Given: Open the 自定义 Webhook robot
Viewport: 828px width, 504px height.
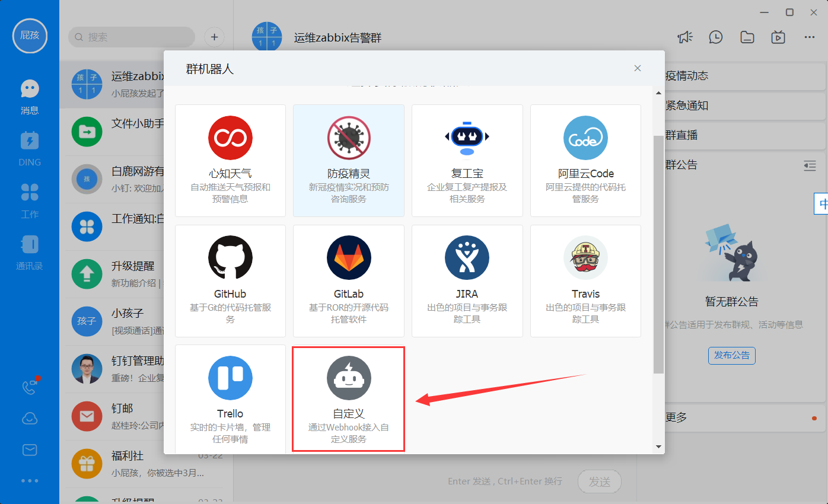Looking at the screenshot, I should (x=349, y=398).
